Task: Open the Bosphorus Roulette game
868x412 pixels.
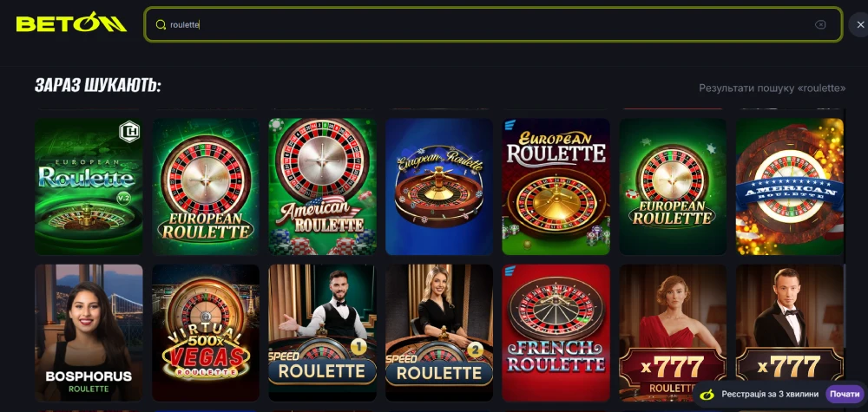Action: pos(89,332)
